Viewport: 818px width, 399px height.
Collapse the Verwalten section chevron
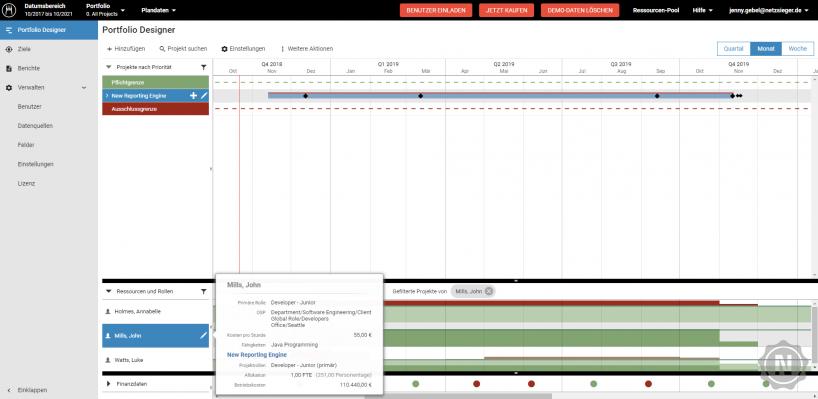tap(84, 88)
